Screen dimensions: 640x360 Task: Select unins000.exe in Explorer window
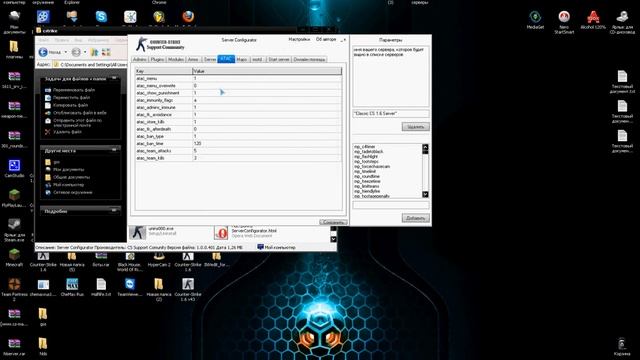[x=153, y=231]
